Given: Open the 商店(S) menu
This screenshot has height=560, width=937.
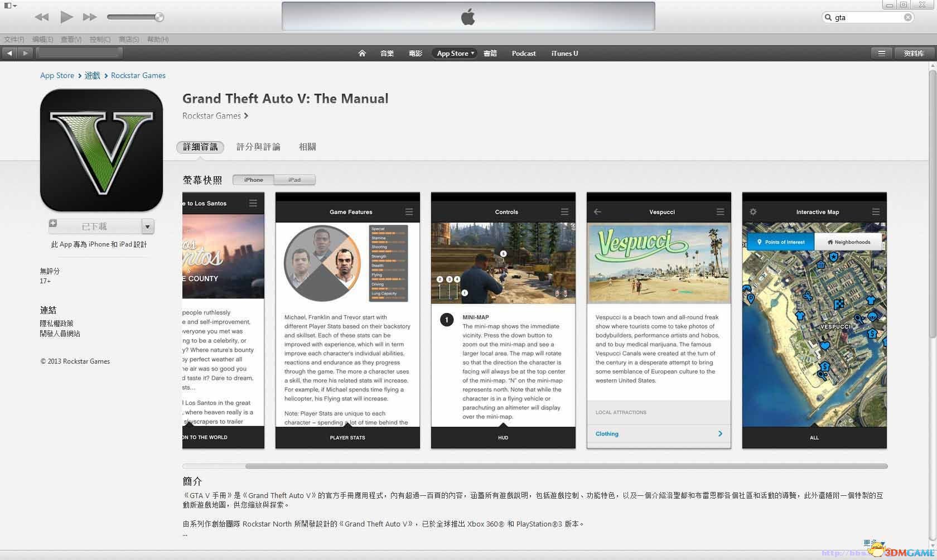Looking at the screenshot, I should pyautogui.click(x=129, y=39).
